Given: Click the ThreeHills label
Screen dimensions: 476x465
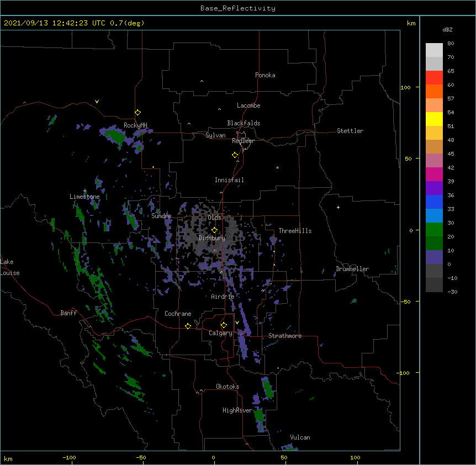Looking at the screenshot, I should point(295,231).
